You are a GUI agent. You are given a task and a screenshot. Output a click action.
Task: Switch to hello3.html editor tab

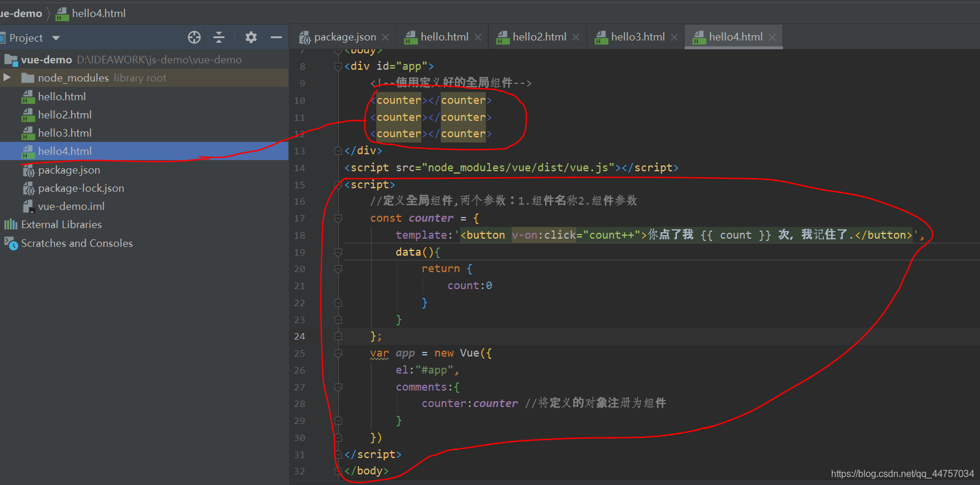tap(637, 37)
